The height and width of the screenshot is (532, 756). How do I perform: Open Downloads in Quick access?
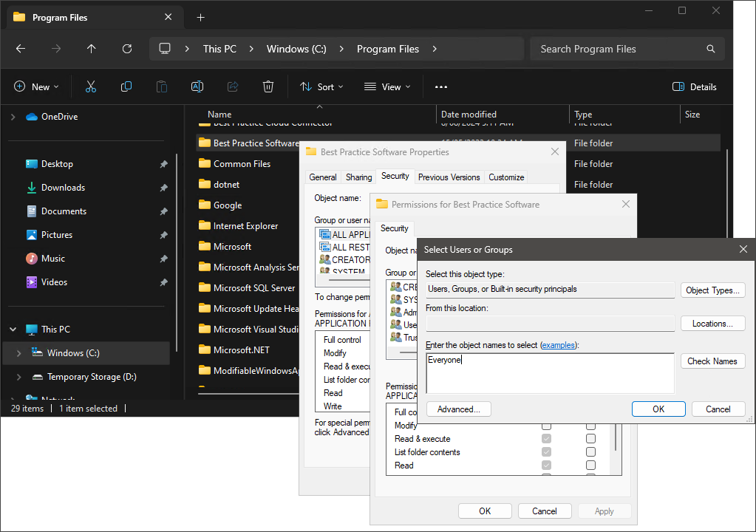[63, 188]
